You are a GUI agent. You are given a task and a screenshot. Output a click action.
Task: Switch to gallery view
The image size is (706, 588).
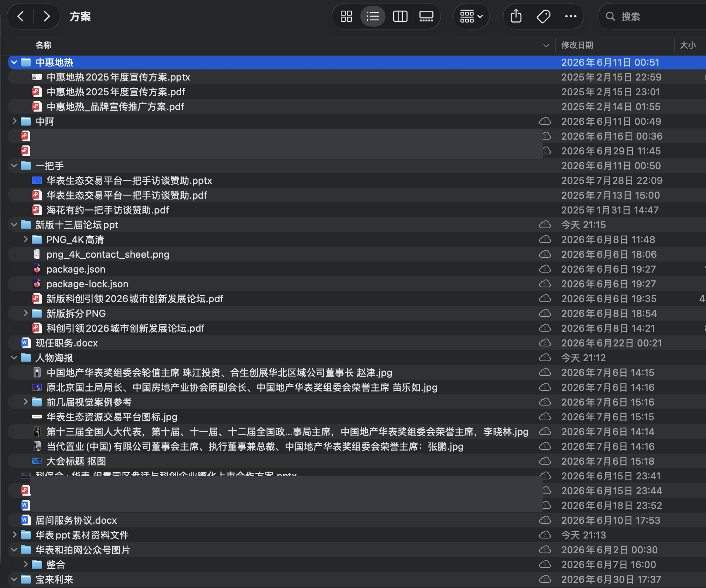coord(426,16)
